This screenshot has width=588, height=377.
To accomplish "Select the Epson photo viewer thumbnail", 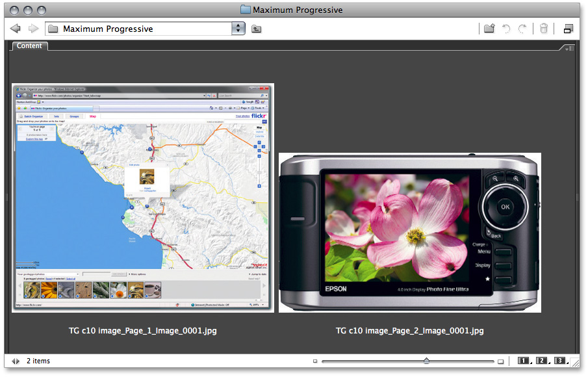I will click(x=410, y=233).
